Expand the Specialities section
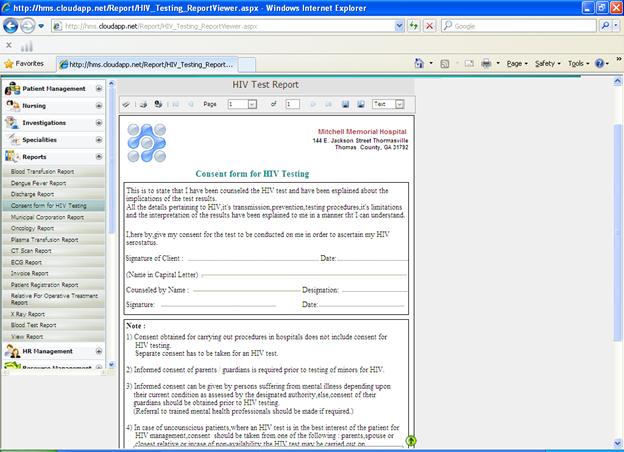Image resolution: width=624 pixels, height=452 pixels. (x=99, y=139)
